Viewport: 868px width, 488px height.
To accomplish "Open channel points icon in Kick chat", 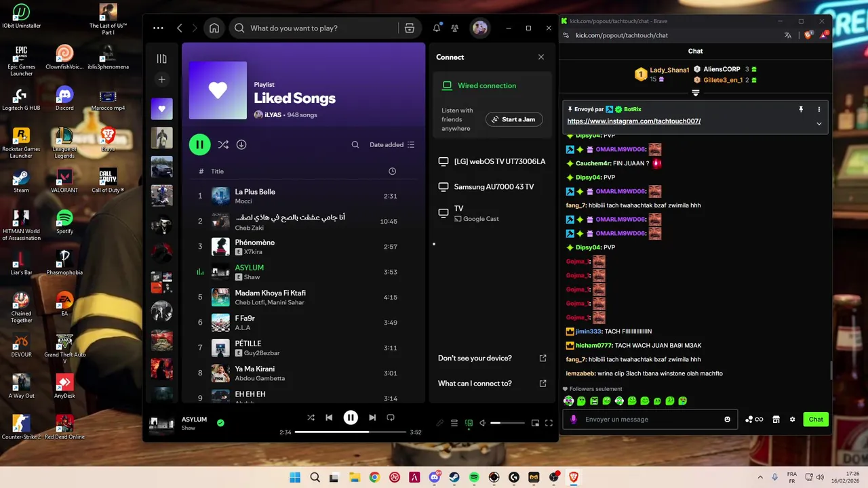I will tap(754, 420).
